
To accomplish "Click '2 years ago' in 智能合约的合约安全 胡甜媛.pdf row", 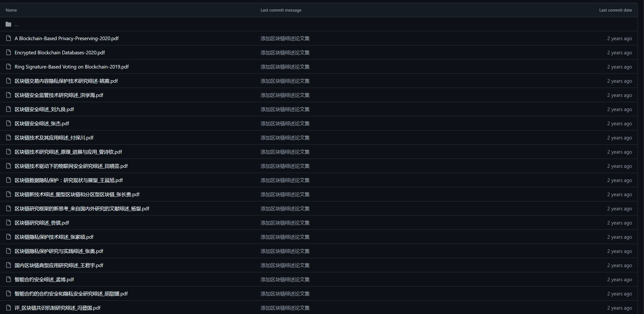I will (619, 294).
